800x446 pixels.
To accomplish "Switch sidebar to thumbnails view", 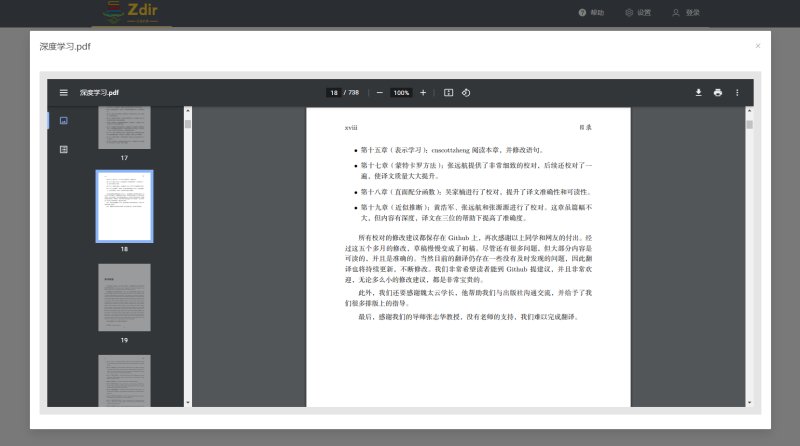I will point(64,120).
